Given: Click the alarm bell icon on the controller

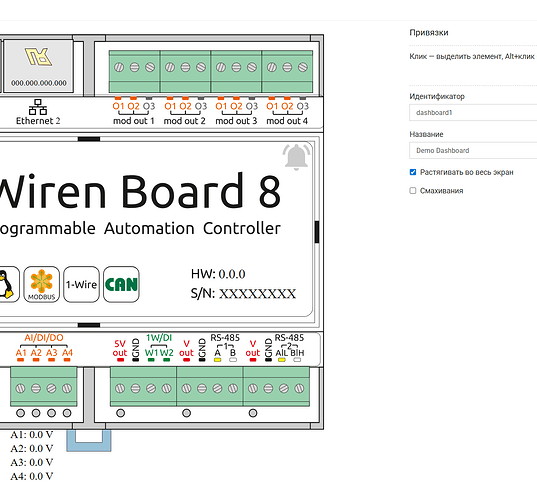Looking at the screenshot, I should [x=296, y=157].
